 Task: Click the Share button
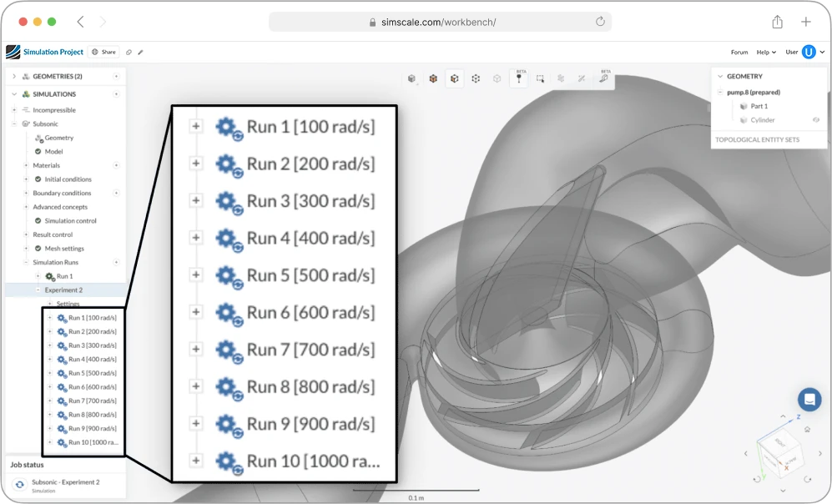tap(104, 52)
